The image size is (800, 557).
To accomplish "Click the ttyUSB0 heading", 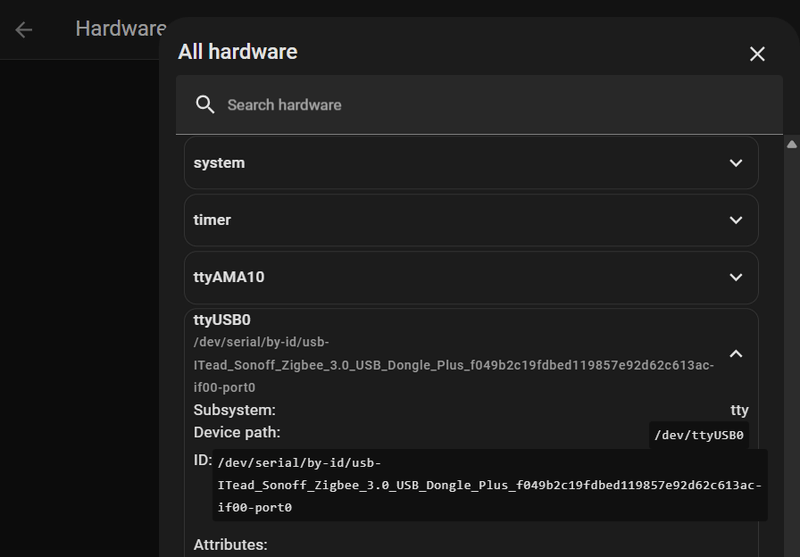I will [x=222, y=320].
